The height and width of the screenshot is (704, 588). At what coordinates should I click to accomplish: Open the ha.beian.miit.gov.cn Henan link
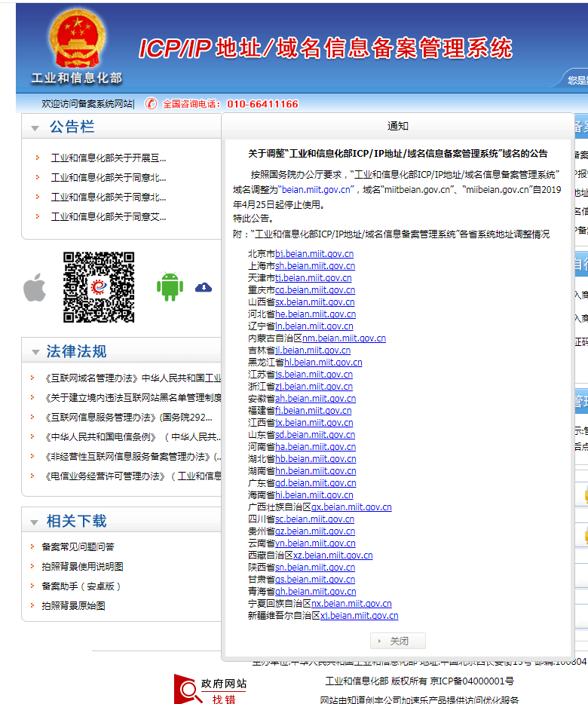click(x=315, y=447)
